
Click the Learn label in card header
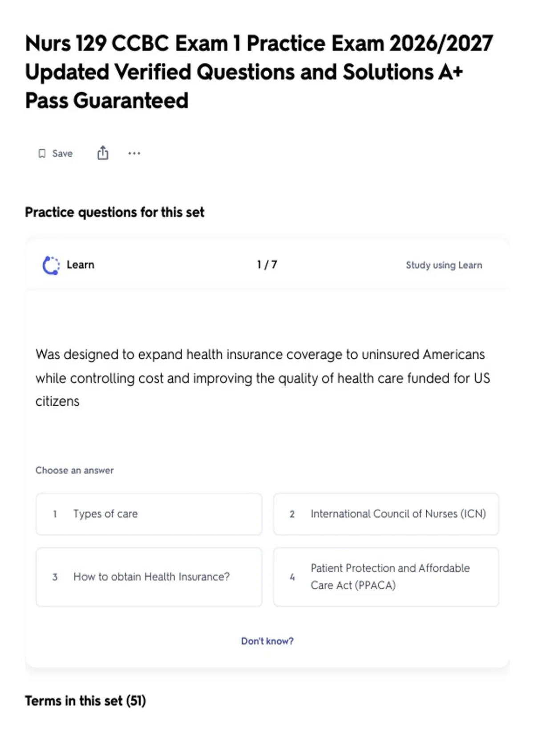coord(81,265)
